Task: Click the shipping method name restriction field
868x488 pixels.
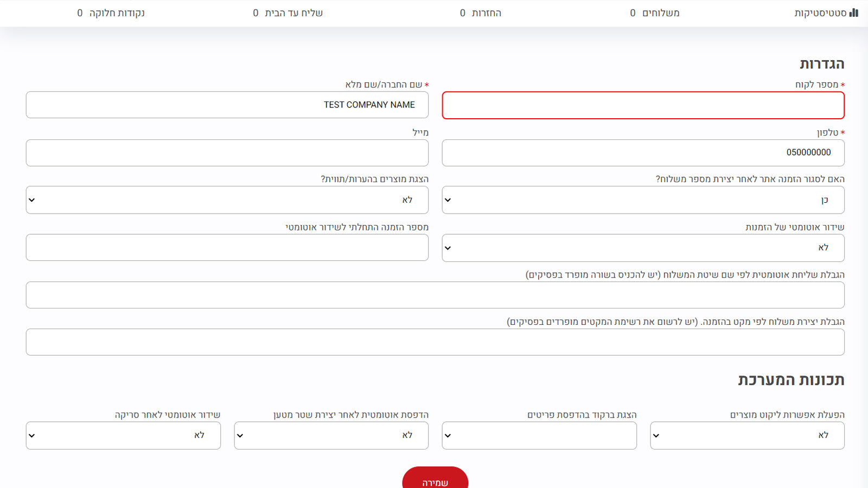Action: click(435, 295)
